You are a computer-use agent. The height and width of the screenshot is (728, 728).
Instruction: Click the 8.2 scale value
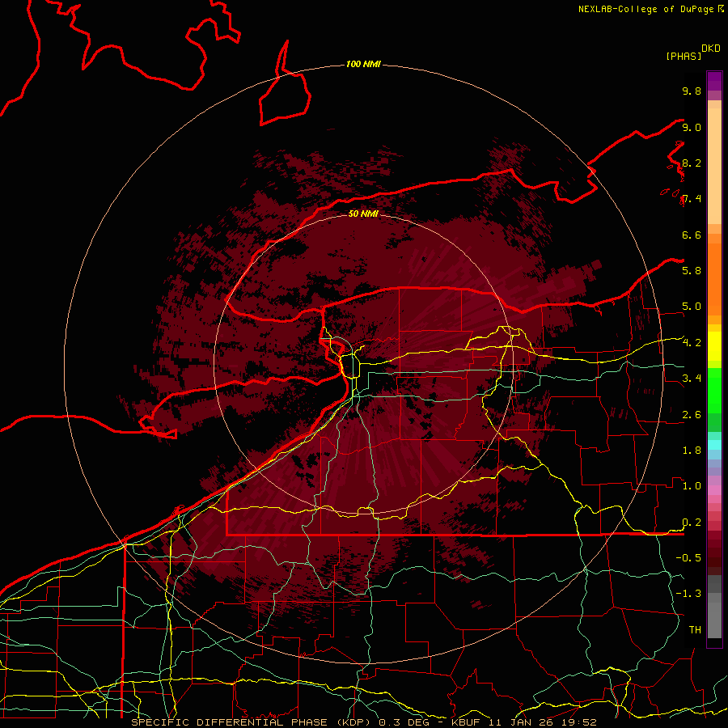coord(692,163)
